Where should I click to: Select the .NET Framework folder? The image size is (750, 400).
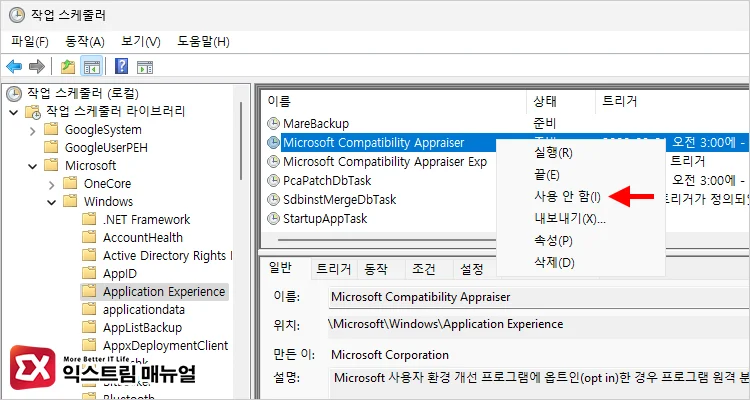pyautogui.click(x=146, y=220)
